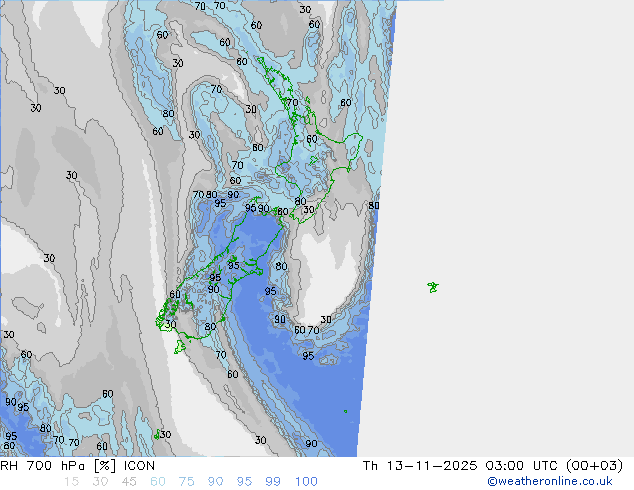Viewport: 634px width, 490px height.
Task: Select the 30 value in the legend
Action: (x=99, y=481)
